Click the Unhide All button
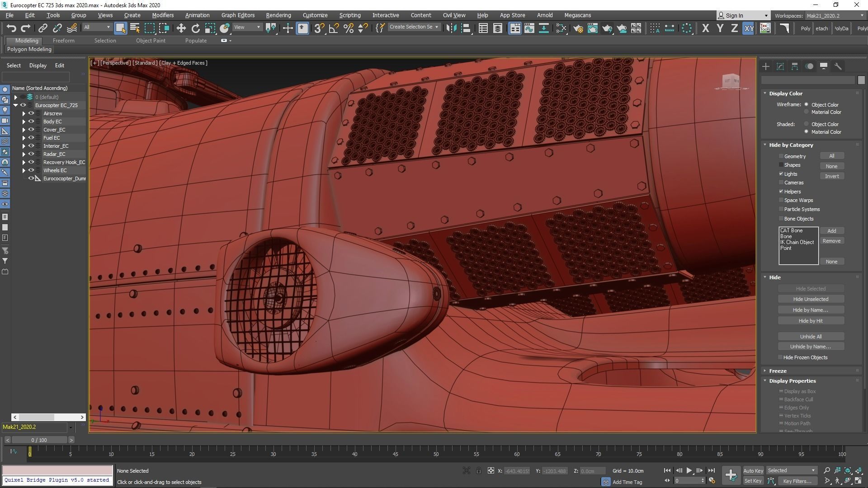Screen dimensions: 868x488 click(810, 337)
